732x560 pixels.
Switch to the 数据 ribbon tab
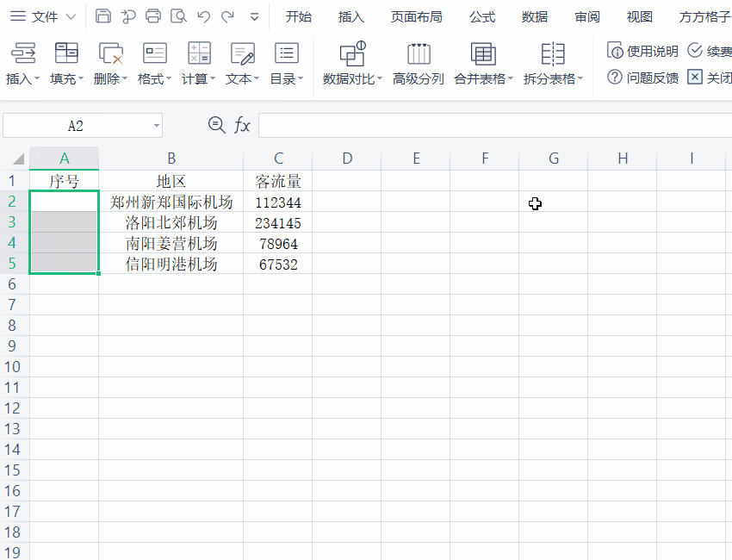[x=534, y=16]
